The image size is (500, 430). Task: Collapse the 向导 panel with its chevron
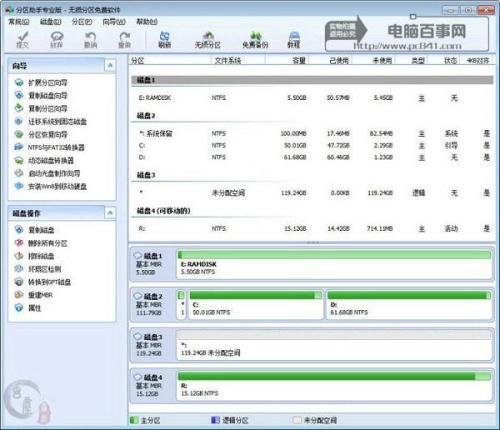click(x=110, y=65)
